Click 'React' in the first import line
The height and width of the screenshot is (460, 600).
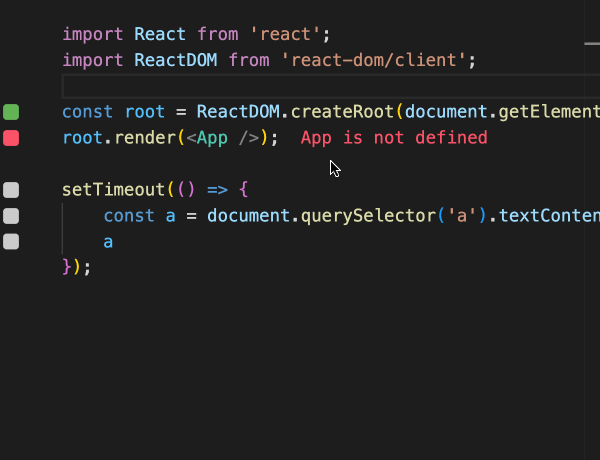(x=160, y=34)
